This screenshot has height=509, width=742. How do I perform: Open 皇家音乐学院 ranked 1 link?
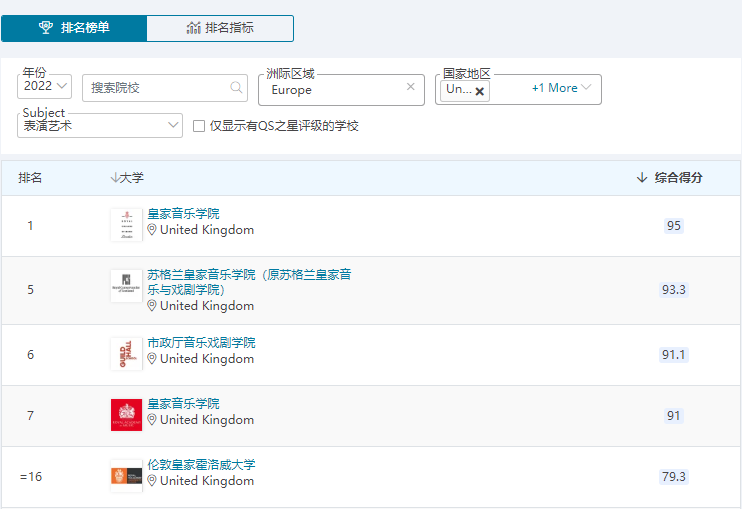(x=183, y=214)
